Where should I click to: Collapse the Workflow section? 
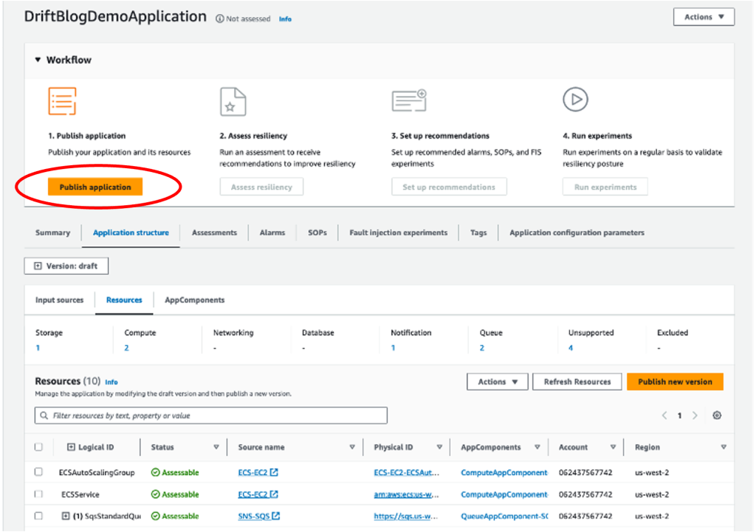38,60
